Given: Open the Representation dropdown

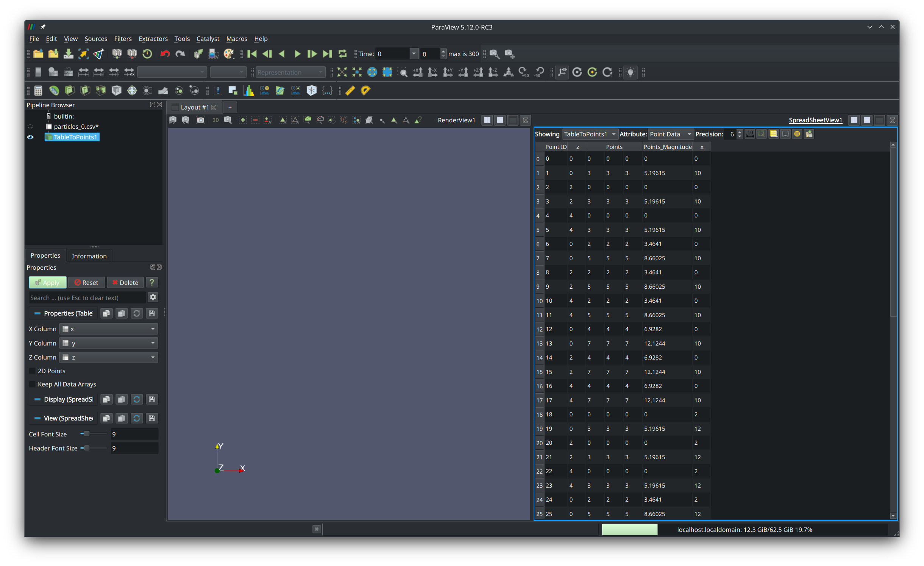Looking at the screenshot, I should (x=290, y=72).
